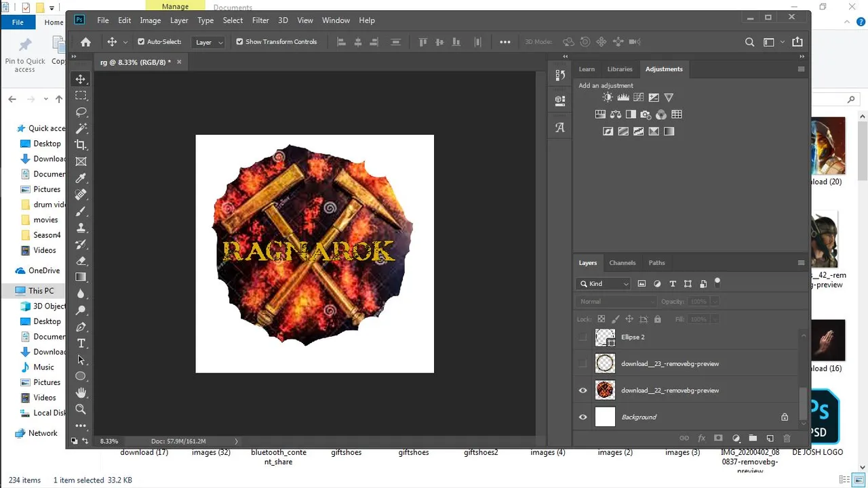Select the Magic Wand tool
The width and height of the screenshot is (868, 488).
coord(81,128)
